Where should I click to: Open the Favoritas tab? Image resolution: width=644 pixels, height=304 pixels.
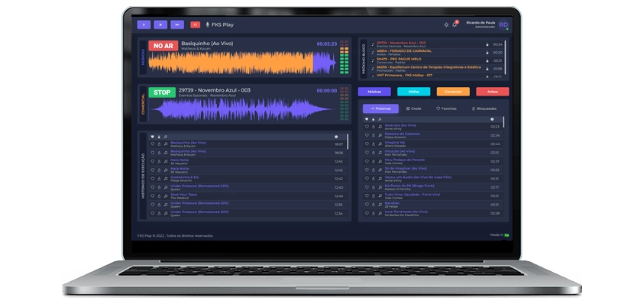coord(446,108)
